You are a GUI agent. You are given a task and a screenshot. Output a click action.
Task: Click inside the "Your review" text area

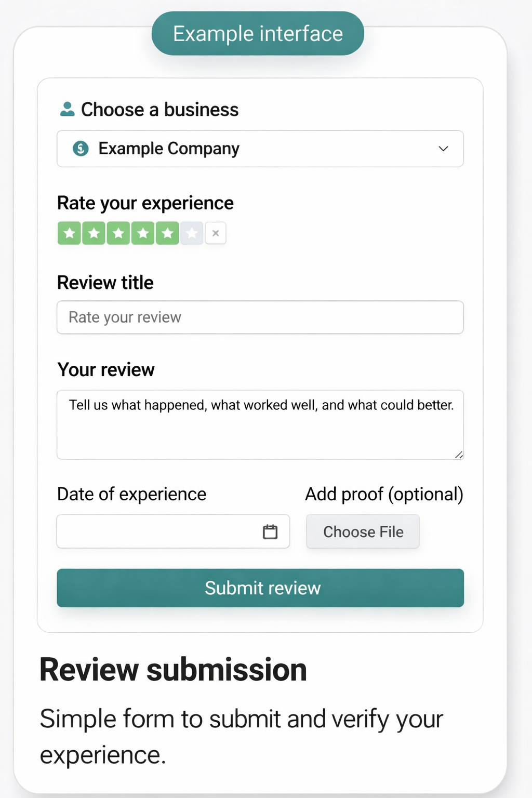click(x=260, y=424)
